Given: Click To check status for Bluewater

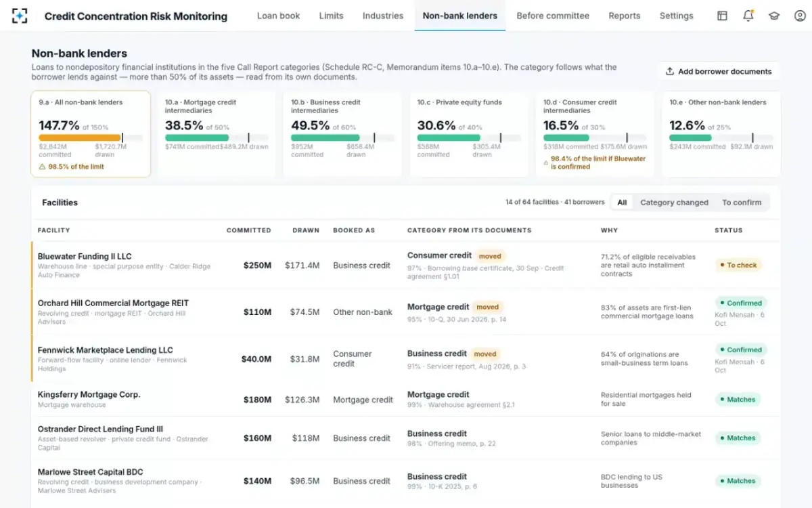Looking at the screenshot, I should [x=738, y=266].
